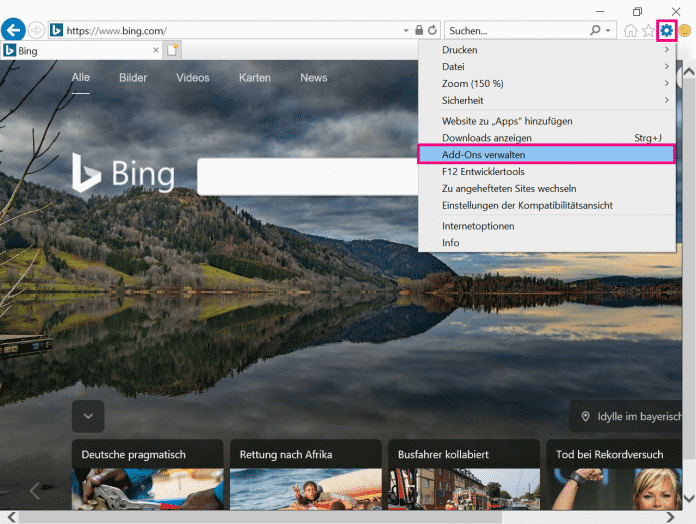696x524 pixels.
Task: Open Downloads anzeigen menu entry
Action: click(487, 138)
